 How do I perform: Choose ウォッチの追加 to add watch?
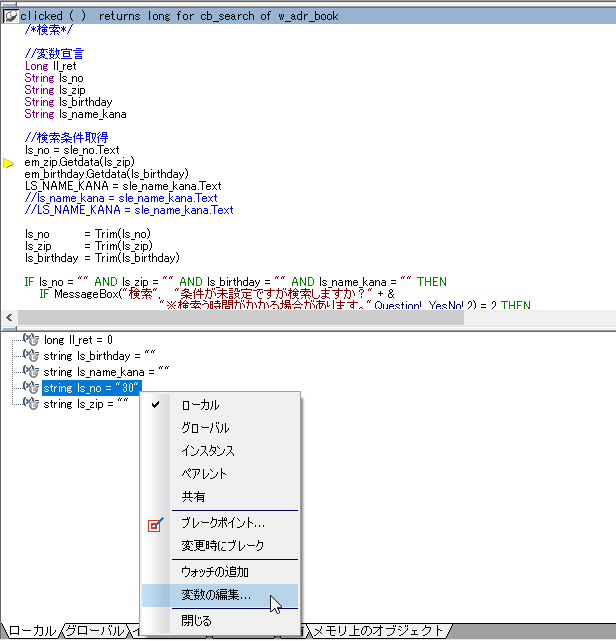click(215, 572)
